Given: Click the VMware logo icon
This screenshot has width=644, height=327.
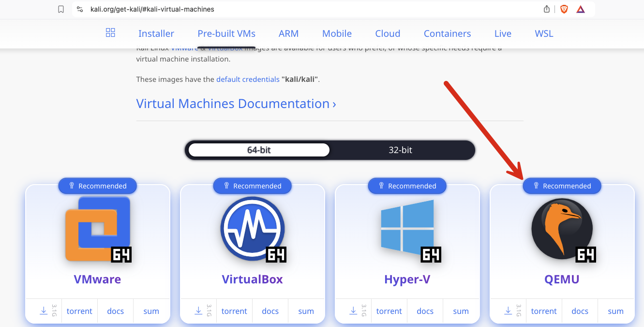Looking at the screenshot, I should (x=97, y=228).
